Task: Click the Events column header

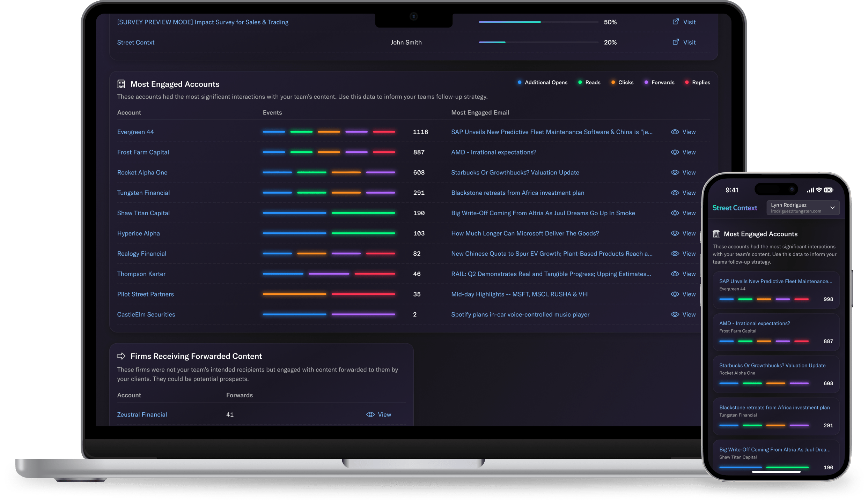Action: [272, 112]
